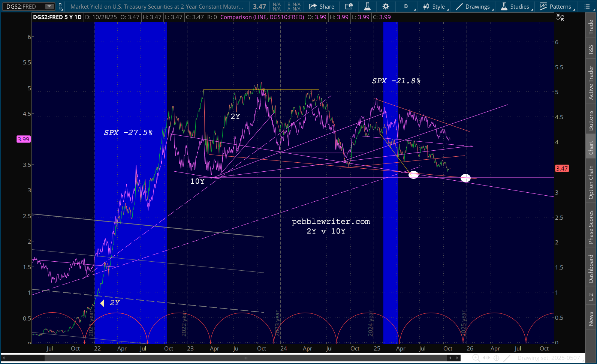This screenshot has width=597, height=364.
Task: Click the horizontal chart scrollbar thumb
Action: [246, 358]
